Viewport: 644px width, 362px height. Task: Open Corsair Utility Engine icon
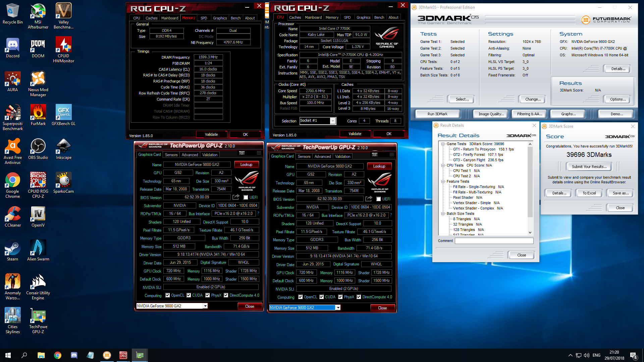[x=38, y=287]
